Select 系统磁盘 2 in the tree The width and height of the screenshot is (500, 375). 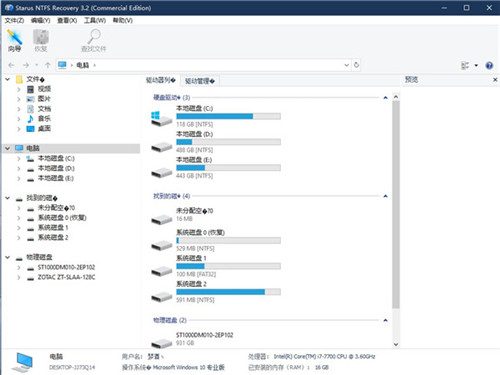pos(53,238)
